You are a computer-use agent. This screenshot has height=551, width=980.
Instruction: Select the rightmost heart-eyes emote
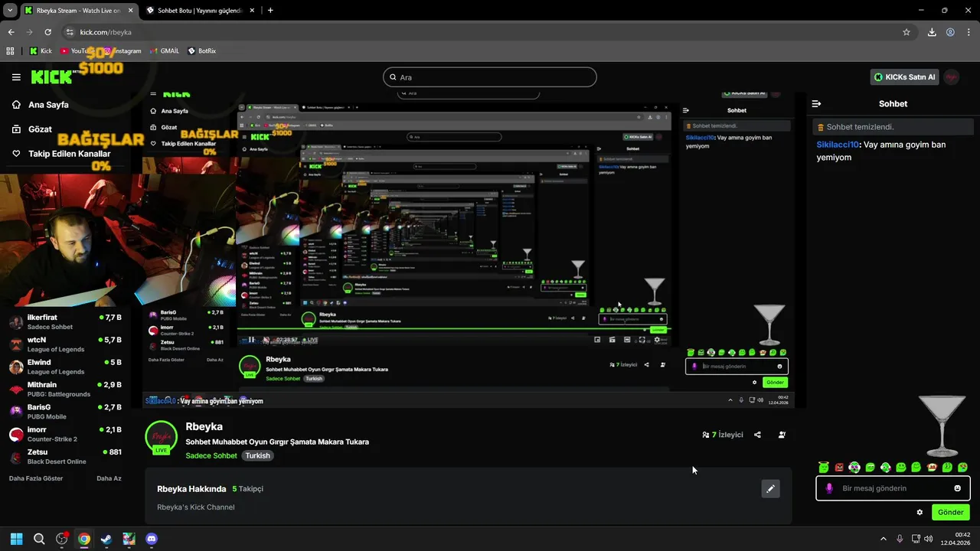[x=962, y=467]
